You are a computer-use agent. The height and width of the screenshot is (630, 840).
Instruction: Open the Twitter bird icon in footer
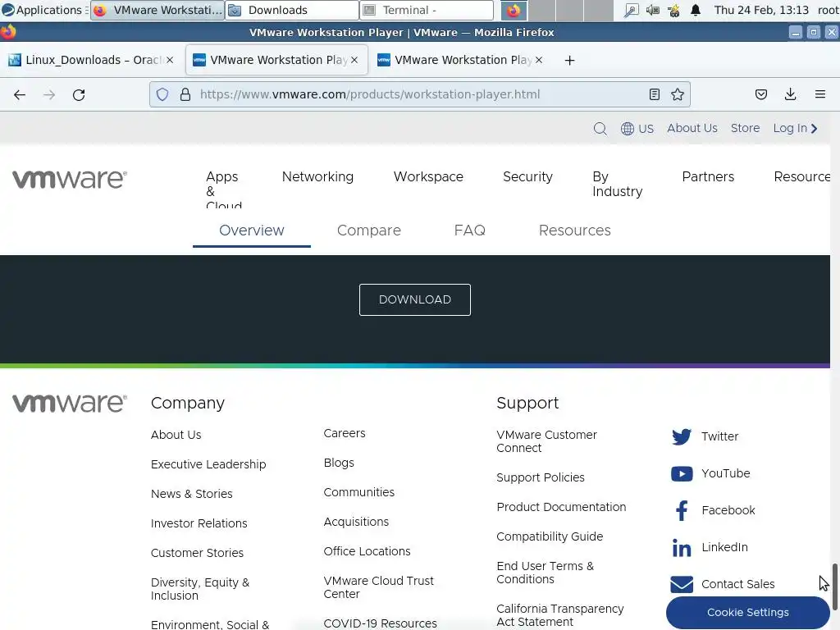tap(682, 436)
